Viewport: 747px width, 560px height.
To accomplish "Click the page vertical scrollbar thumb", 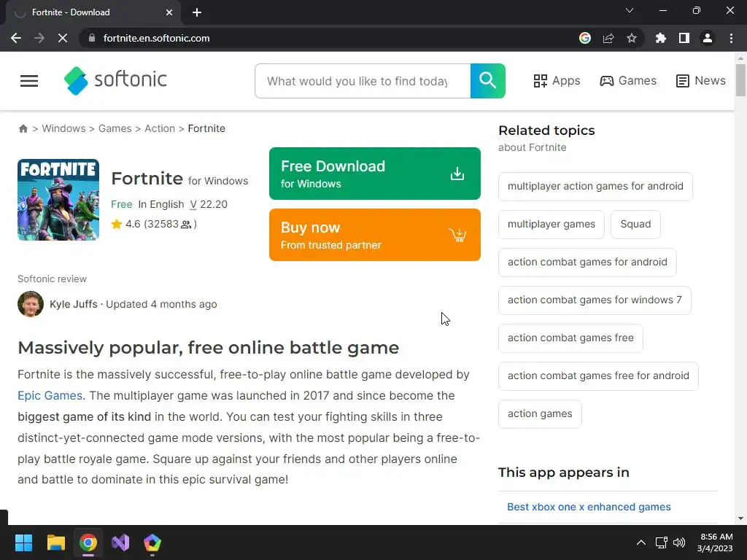I will coord(741,79).
